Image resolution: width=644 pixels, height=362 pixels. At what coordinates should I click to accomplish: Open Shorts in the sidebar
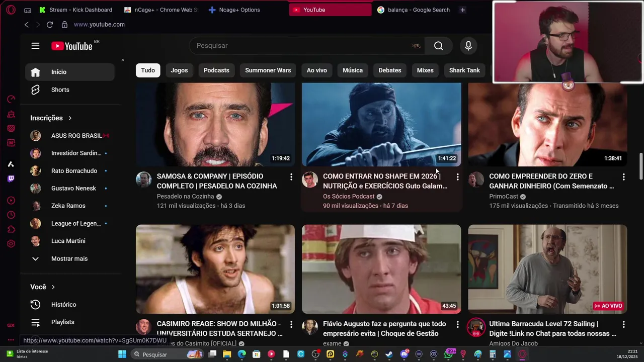click(x=70, y=90)
